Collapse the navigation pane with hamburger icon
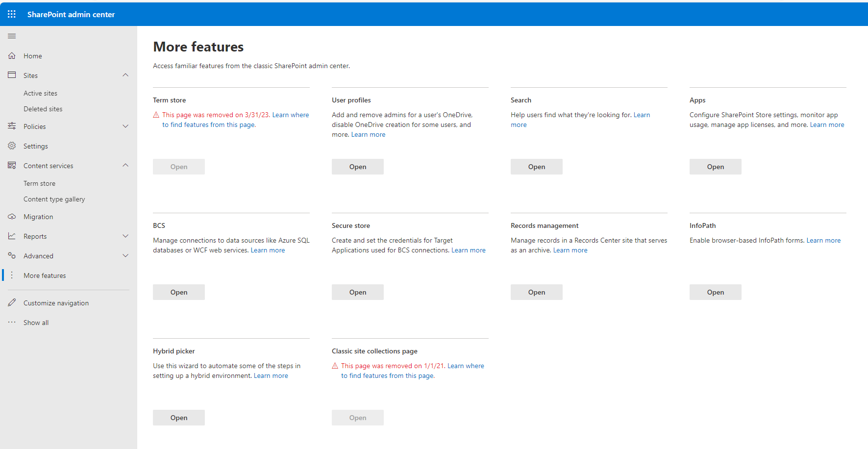The image size is (868, 449). point(12,36)
